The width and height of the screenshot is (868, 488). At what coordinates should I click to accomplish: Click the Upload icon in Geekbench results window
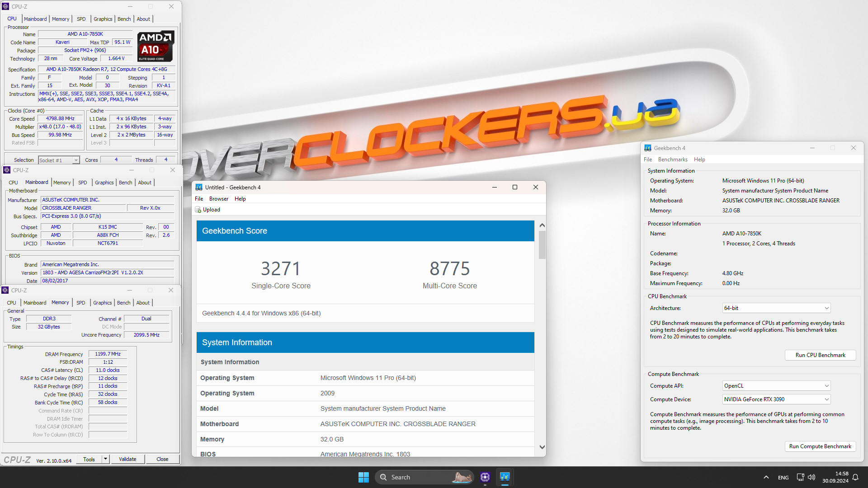pyautogui.click(x=198, y=210)
